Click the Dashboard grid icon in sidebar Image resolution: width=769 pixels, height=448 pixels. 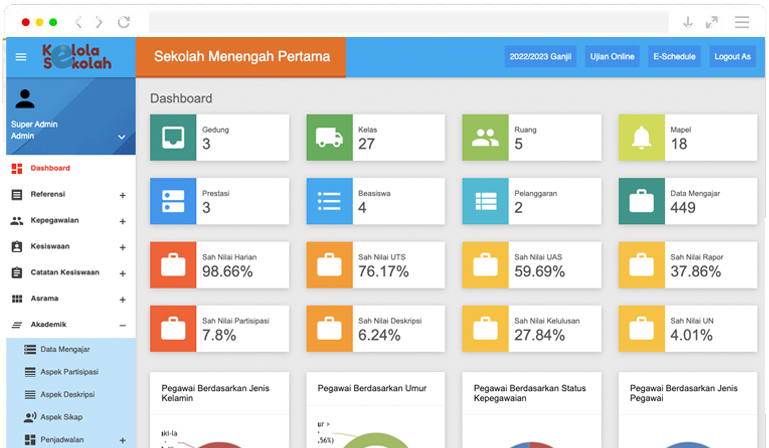[17, 169]
